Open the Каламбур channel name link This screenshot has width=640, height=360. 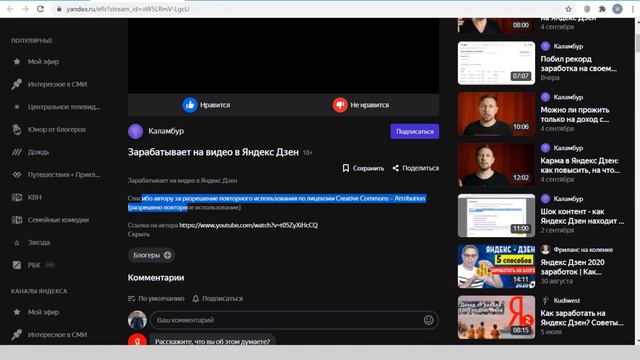pos(166,131)
